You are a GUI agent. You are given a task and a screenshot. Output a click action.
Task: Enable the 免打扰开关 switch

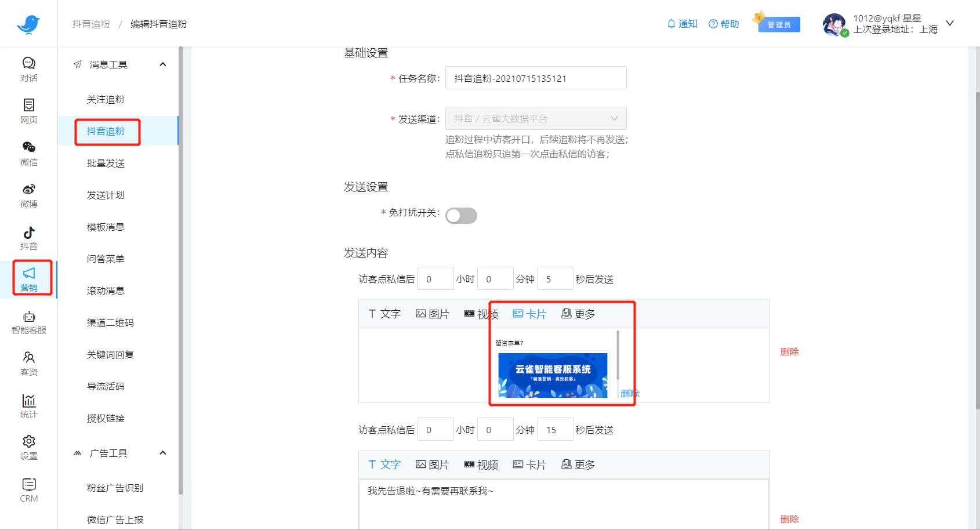tap(461, 215)
